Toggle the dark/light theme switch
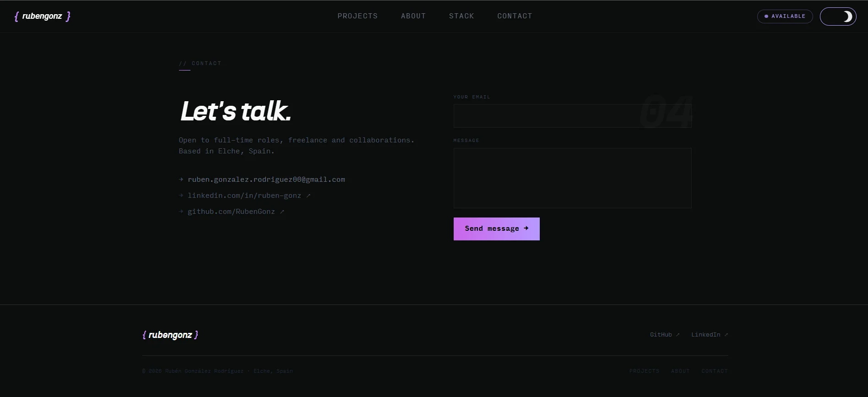This screenshot has width=868, height=397. [x=838, y=16]
